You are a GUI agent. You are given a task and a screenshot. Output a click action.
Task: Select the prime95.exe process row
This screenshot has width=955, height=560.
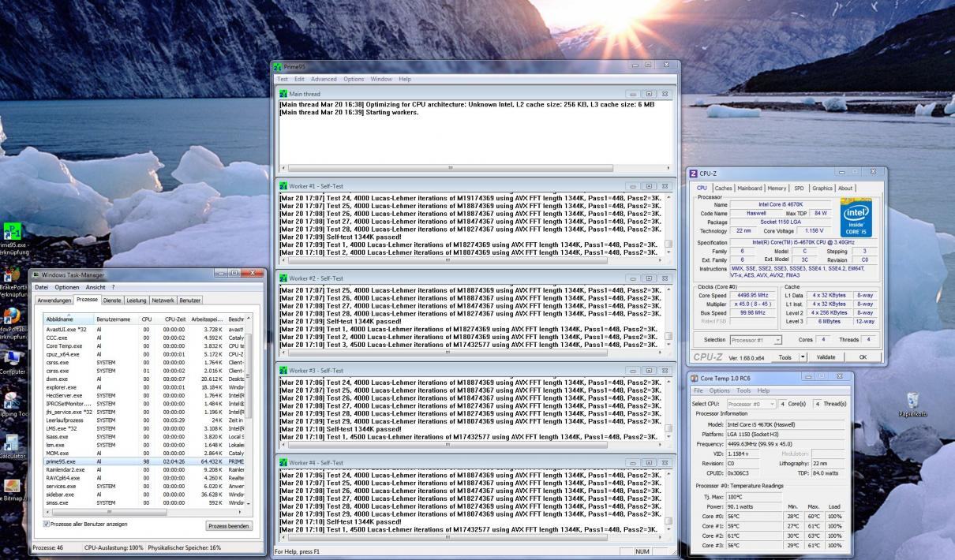click(x=144, y=461)
